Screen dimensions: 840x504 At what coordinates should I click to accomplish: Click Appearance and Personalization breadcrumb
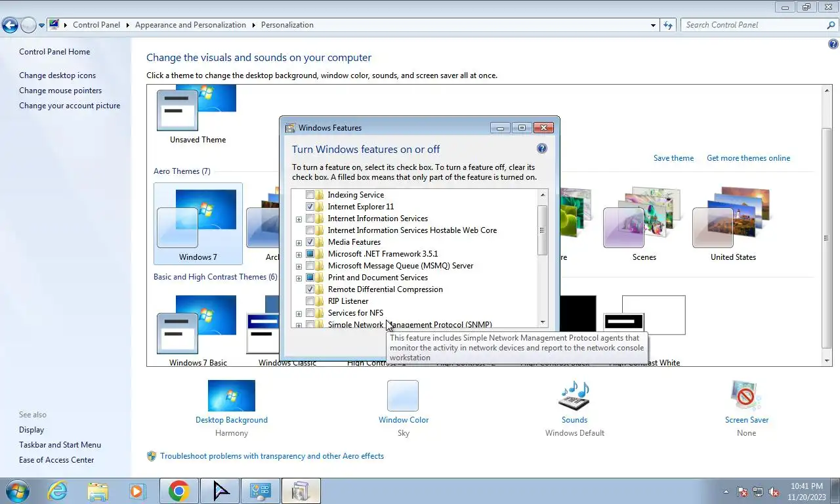click(190, 25)
